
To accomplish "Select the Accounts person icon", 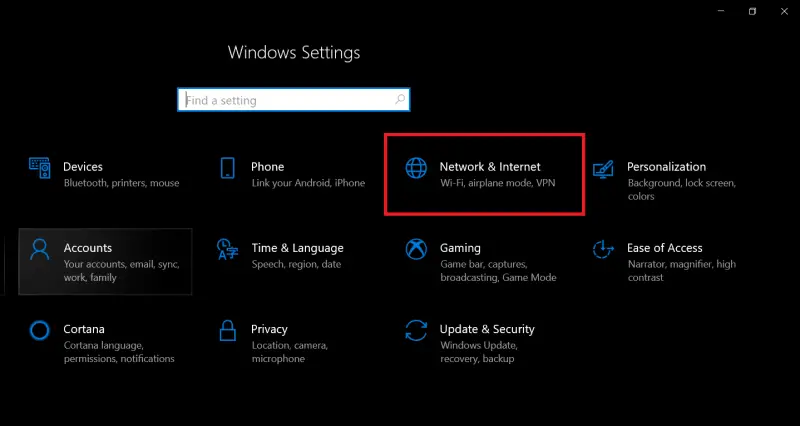I will click(39, 249).
